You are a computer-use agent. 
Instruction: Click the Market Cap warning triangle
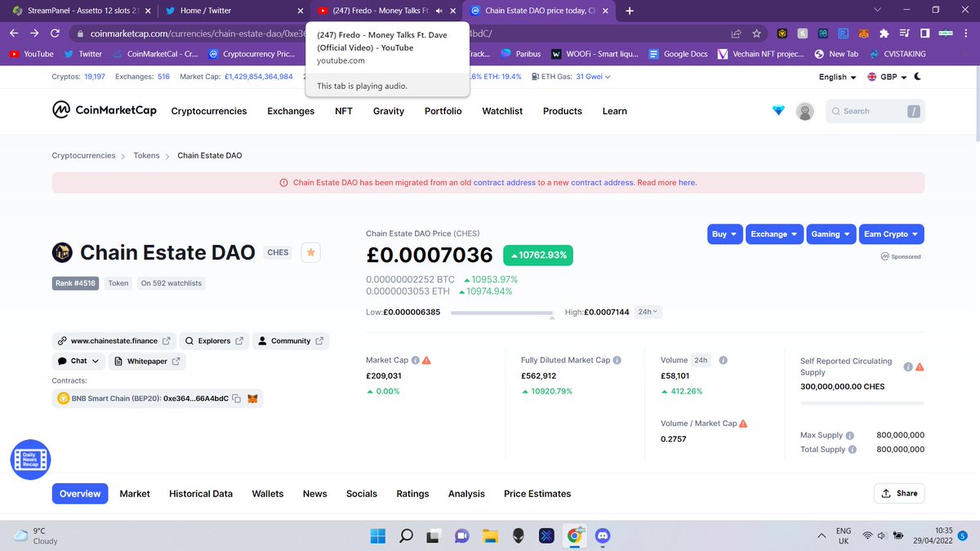pyautogui.click(x=426, y=360)
